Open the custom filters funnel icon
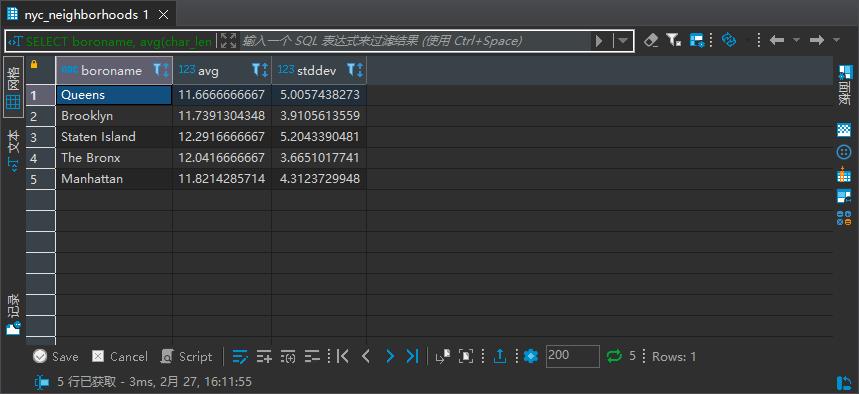Image resolution: width=859 pixels, height=394 pixels. 673,40
